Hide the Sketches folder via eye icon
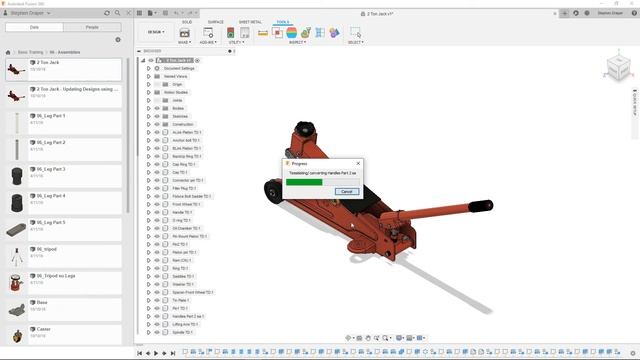Viewport: 640px width, 360px height. 157,116
